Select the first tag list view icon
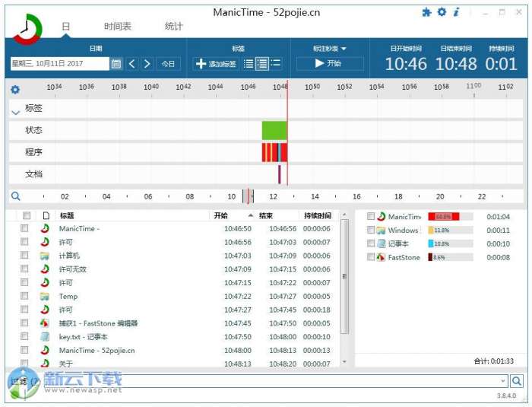This screenshot has width=532, height=407. pyautogui.click(x=249, y=64)
